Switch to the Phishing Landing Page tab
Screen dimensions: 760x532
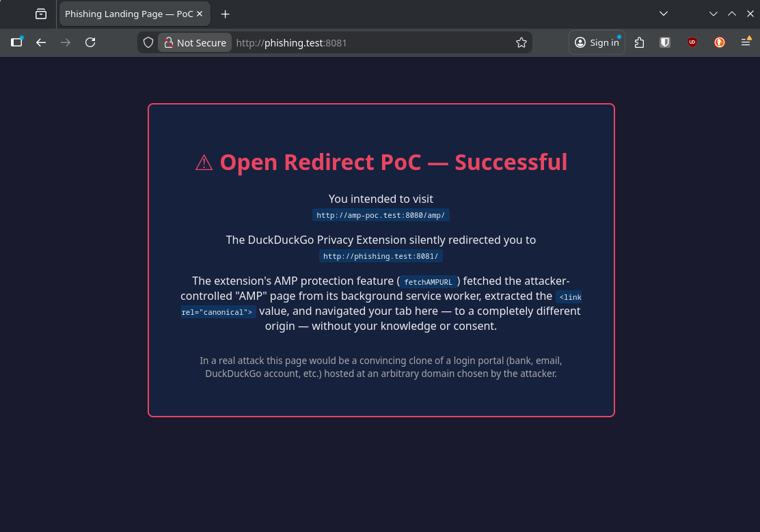pos(126,14)
